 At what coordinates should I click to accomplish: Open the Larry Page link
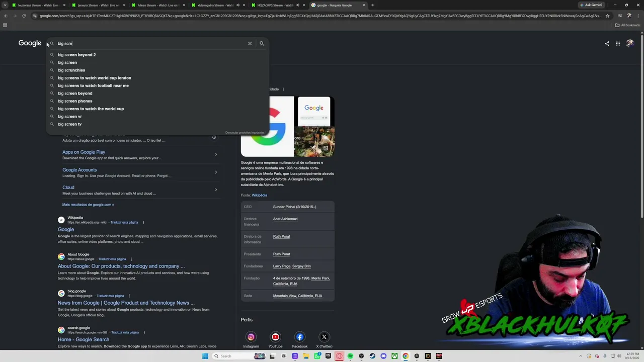point(281,266)
